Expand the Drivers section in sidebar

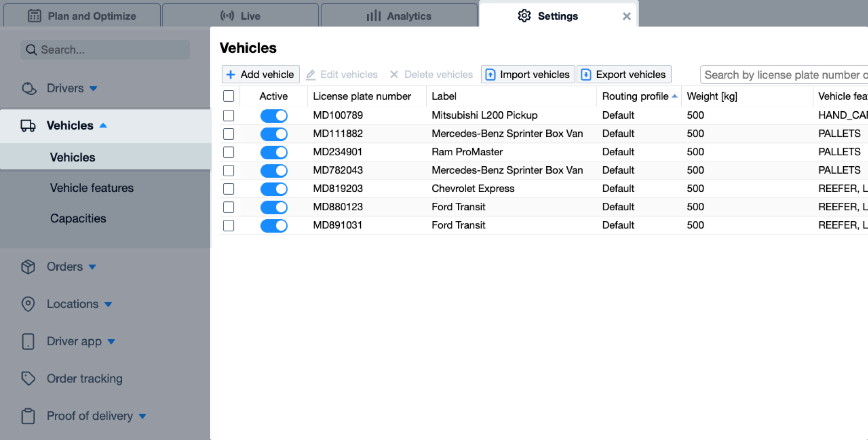coord(94,88)
